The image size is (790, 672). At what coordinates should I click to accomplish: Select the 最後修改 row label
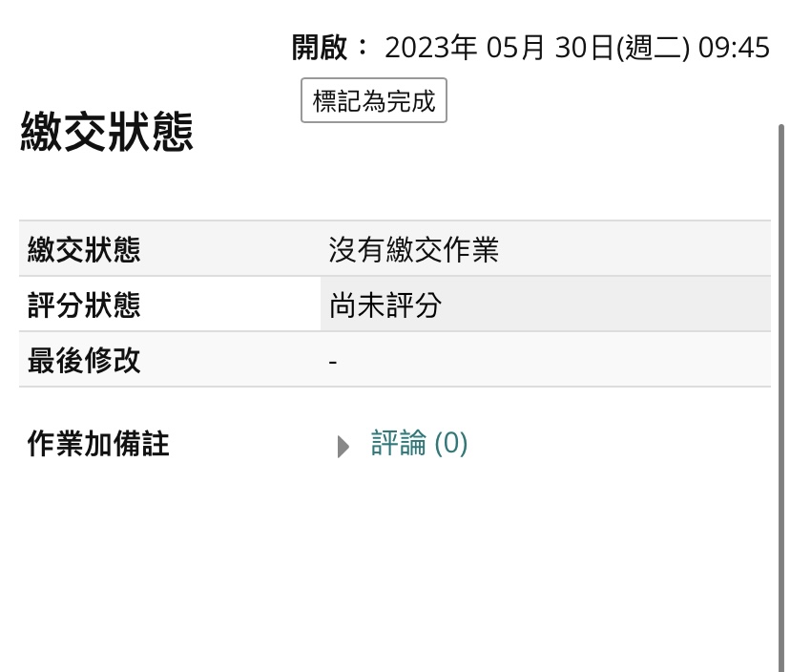click(84, 361)
